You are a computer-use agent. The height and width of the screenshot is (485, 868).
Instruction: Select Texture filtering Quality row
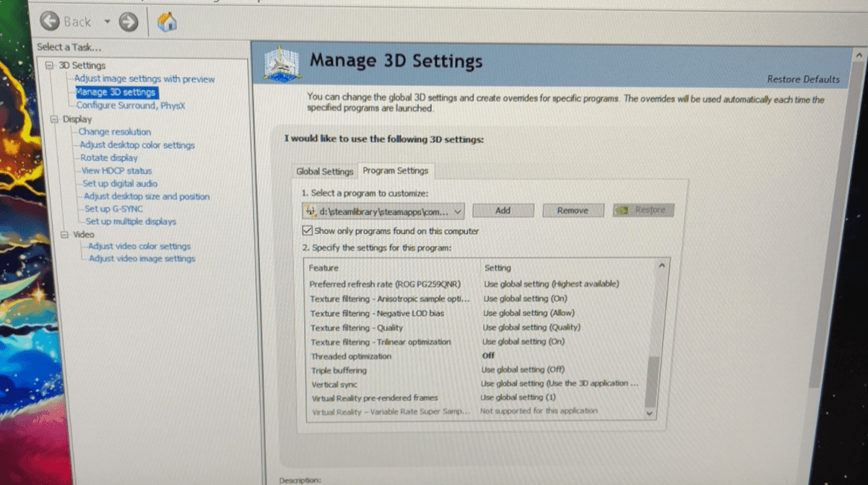point(480,328)
